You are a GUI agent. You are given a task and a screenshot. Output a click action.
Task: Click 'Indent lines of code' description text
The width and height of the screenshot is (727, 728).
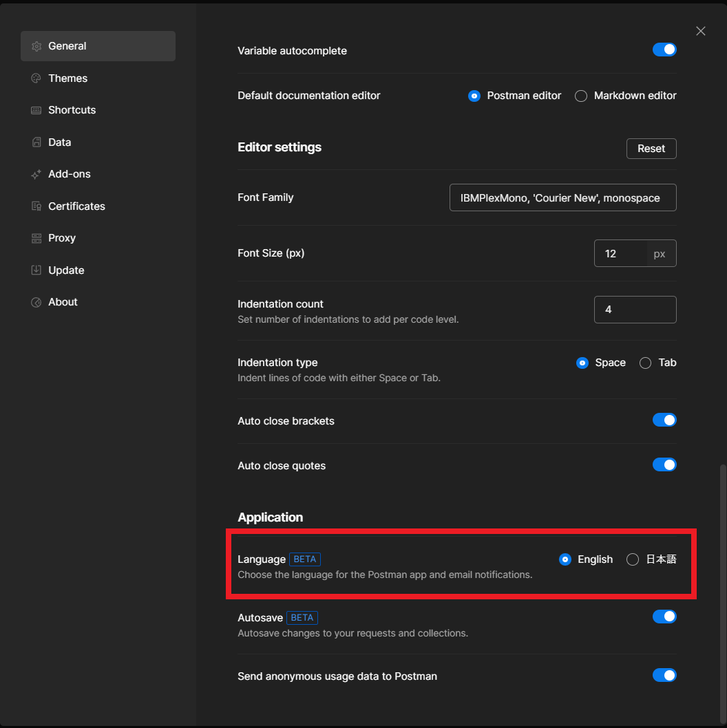pos(339,378)
